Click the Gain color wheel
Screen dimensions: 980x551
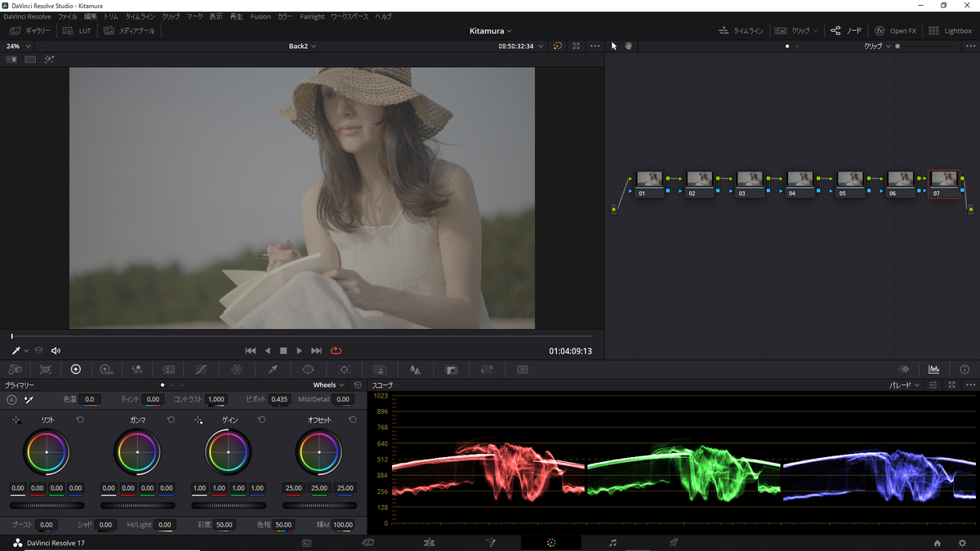(x=228, y=451)
